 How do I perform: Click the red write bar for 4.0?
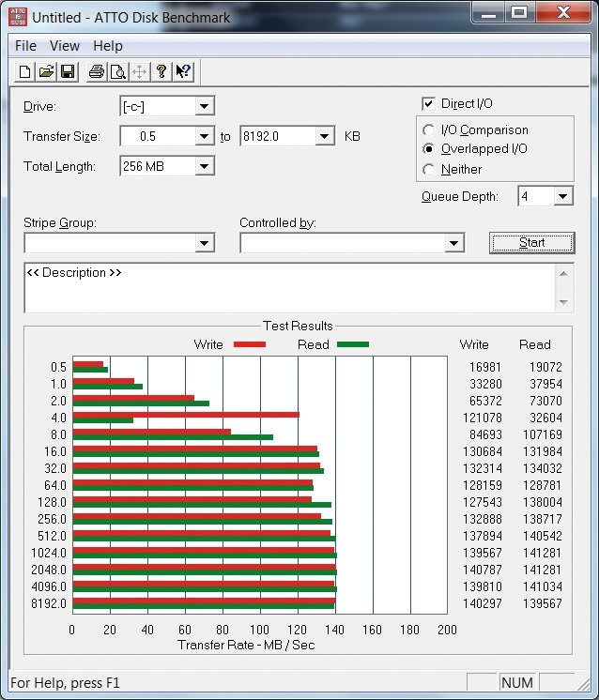186,415
